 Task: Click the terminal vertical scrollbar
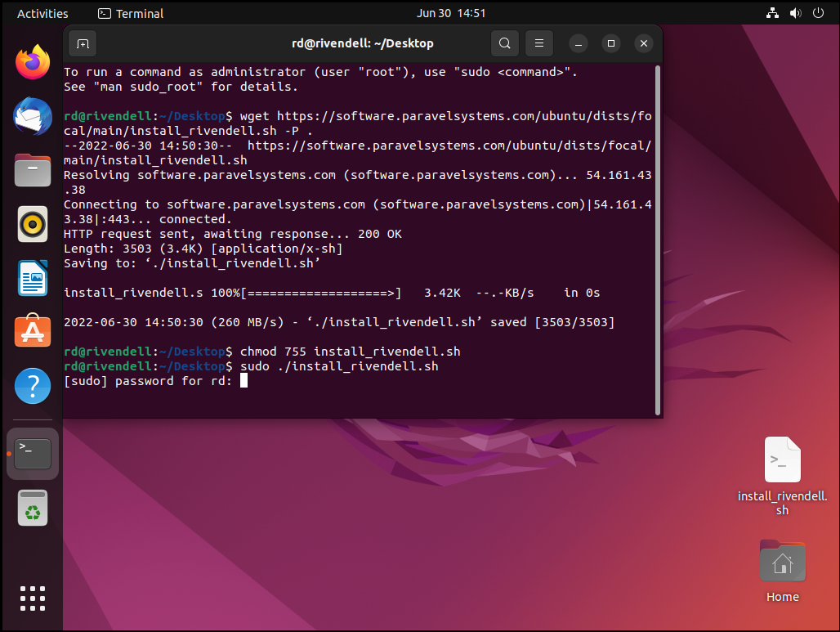point(658,237)
